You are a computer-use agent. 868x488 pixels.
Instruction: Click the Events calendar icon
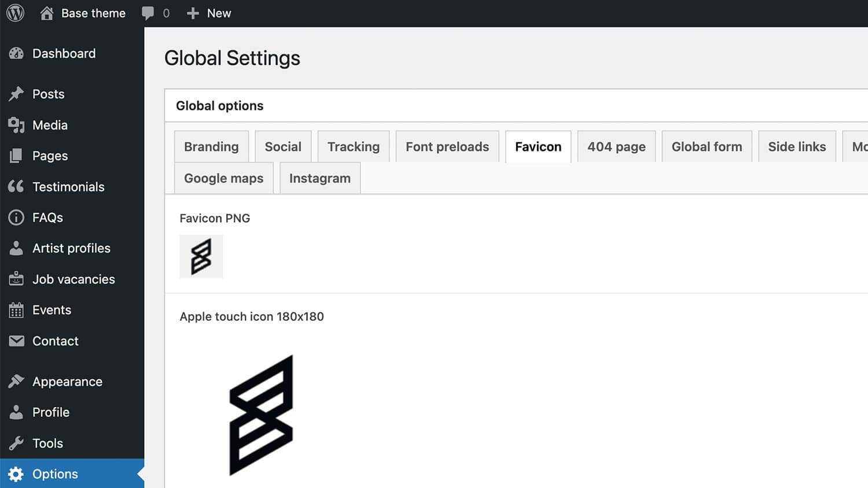click(16, 310)
